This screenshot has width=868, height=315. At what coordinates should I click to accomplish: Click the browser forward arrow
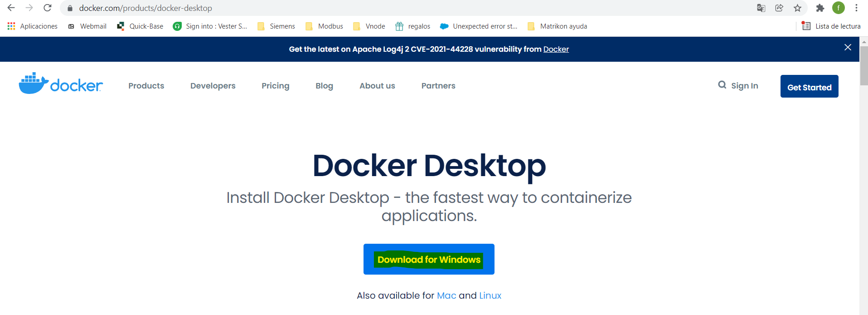coord(29,8)
